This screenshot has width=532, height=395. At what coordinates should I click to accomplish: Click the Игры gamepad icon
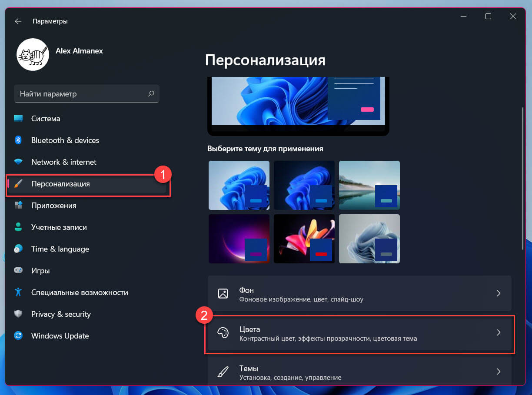(x=18, y=271)
